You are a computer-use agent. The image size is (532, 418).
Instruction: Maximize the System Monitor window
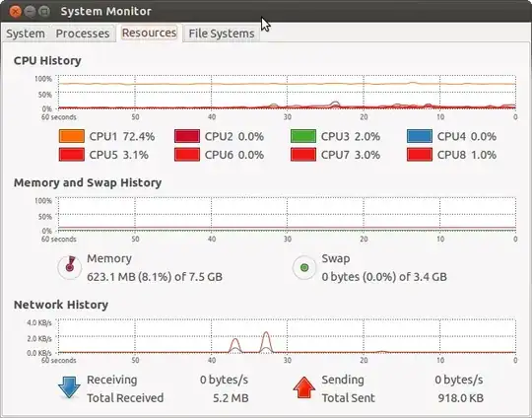pyautogui.click(x=44, y=11)
